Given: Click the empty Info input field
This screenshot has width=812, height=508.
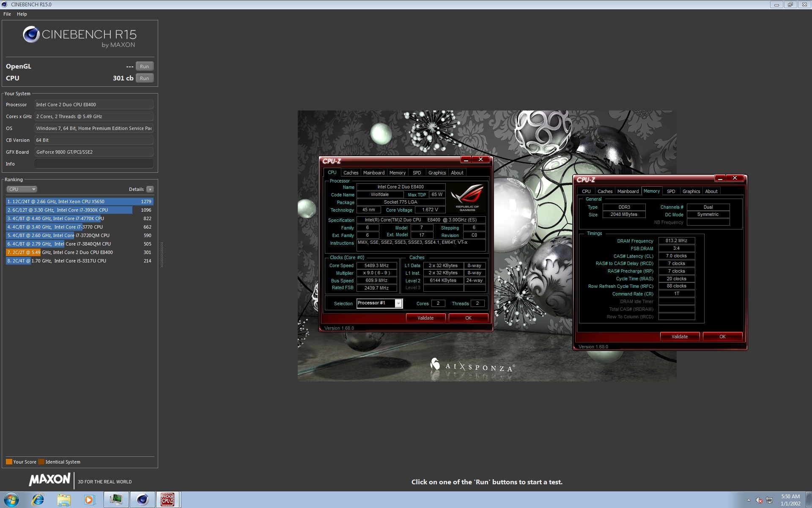Looking at the screenshot, I should (94, 164).
